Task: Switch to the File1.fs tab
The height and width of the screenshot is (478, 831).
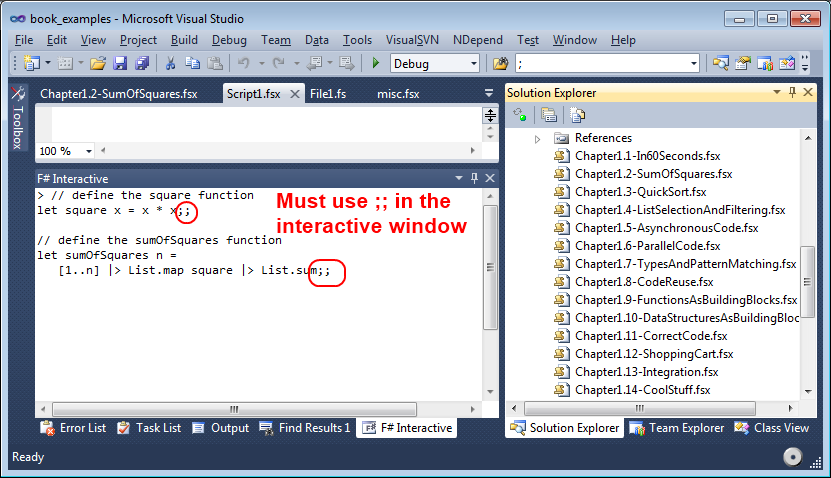Action: pyautogui.click(x=328, y=94)
